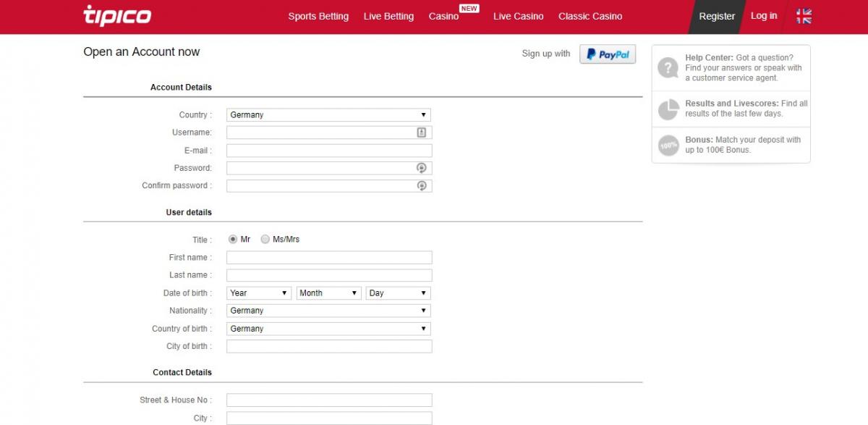Open the Month dropdown for date of birth

[x=328, y=293]
